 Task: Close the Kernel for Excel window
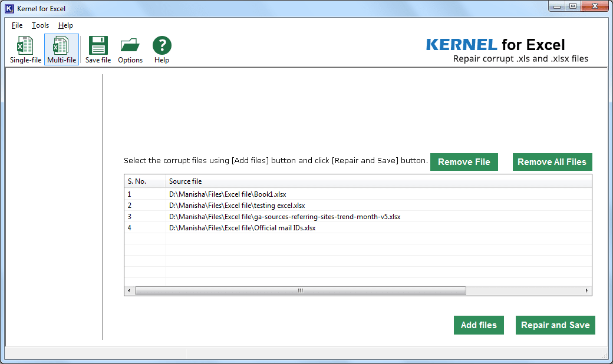click(595, 6)
